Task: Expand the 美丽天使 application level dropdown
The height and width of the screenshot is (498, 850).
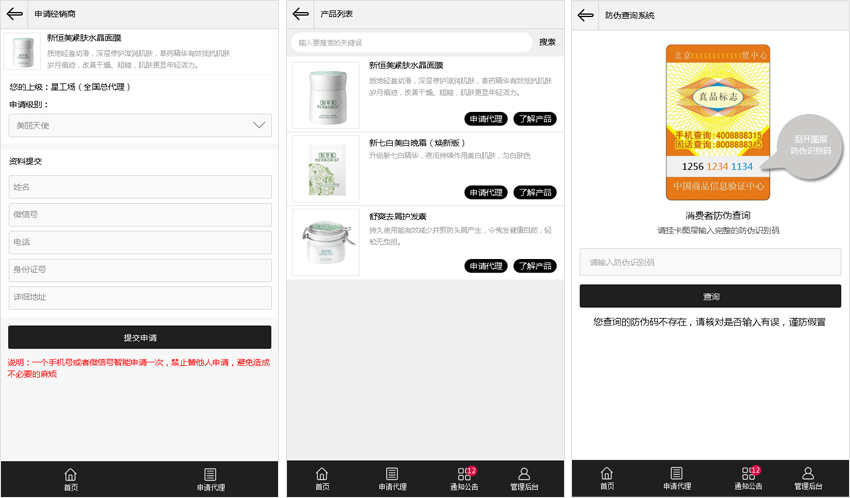Action: pyautogui.click(x=140, y=125)
